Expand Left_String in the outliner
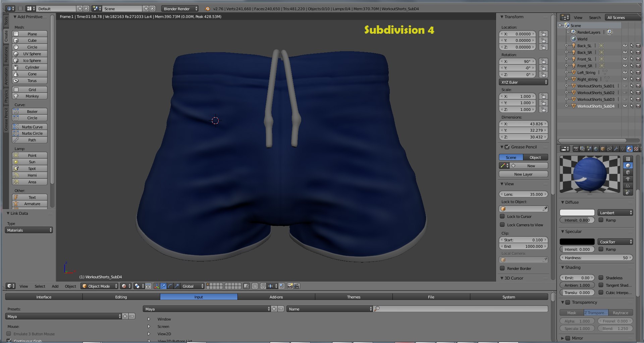644x343 pixels. tap(567, 72)
